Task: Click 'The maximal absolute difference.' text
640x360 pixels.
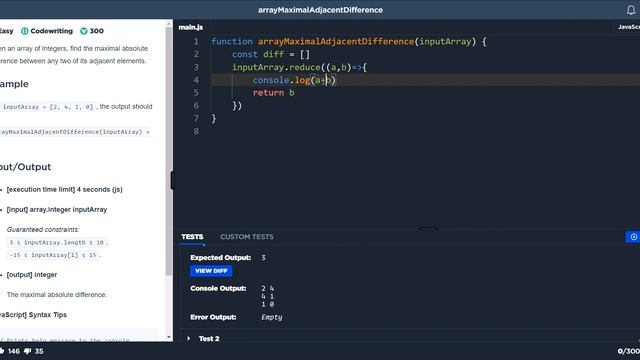Action: tap(57, 295)
